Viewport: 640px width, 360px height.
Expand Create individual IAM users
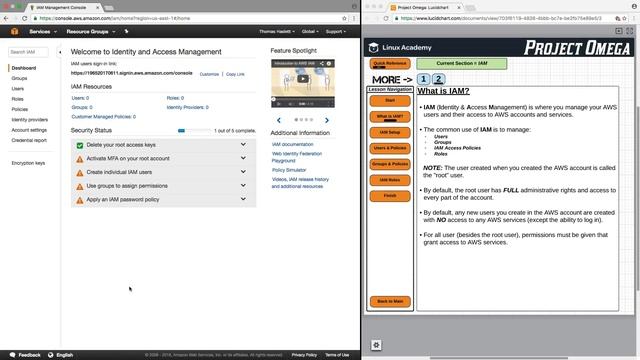point(243,172)
